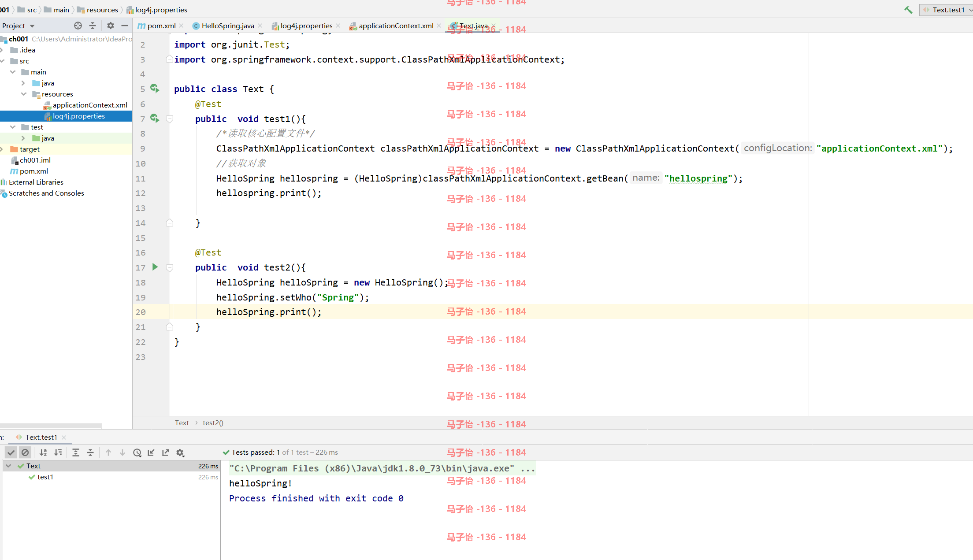Image resolution: width=973 pixels, height=560 pixels.
Task: Open Project panel settings gear
Action: coord(111,26)
